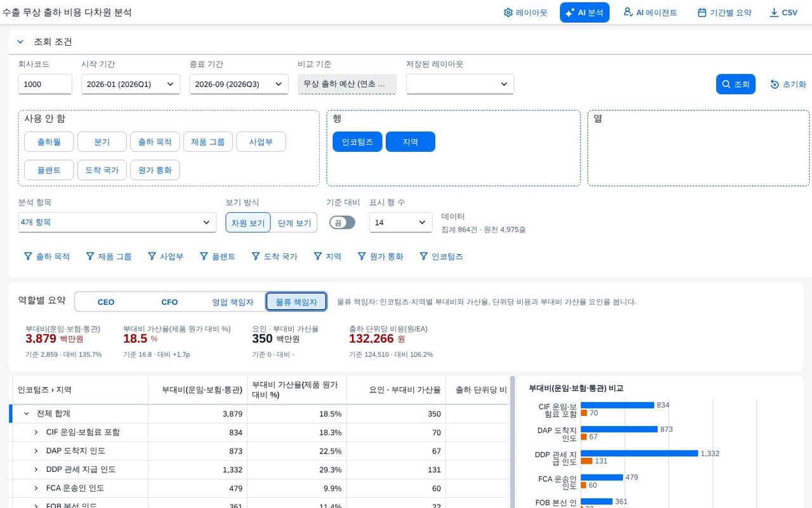The width and height of the screenshot is (812, 508).
Task: Click the 지역 chip in 행 area
Action: pyautogui.click(x=410, y=142)
